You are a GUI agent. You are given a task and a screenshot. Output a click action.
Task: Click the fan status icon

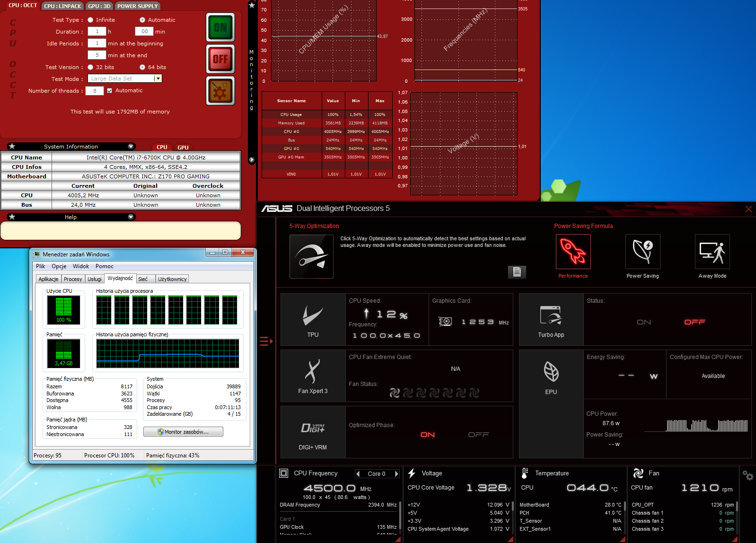[x=395, y=393]
